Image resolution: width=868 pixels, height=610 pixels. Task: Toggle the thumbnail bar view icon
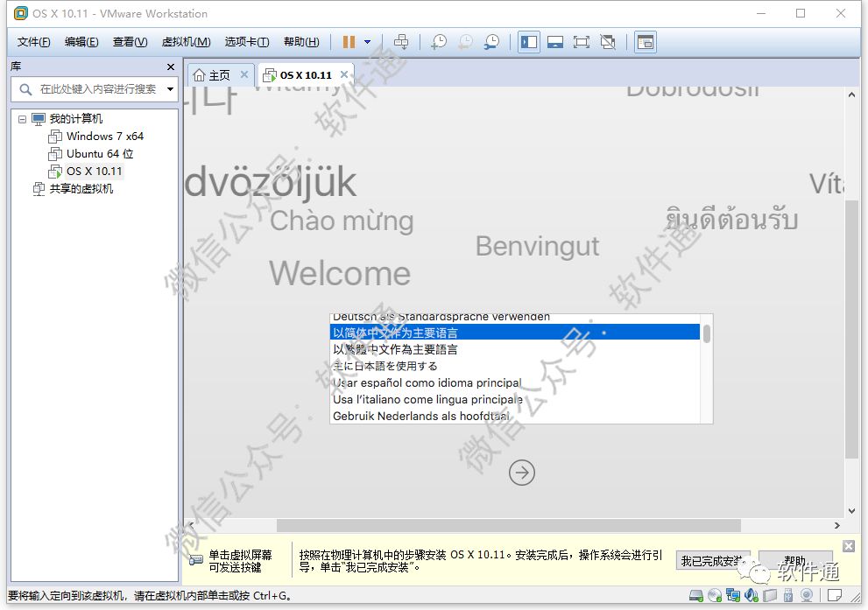555,42
